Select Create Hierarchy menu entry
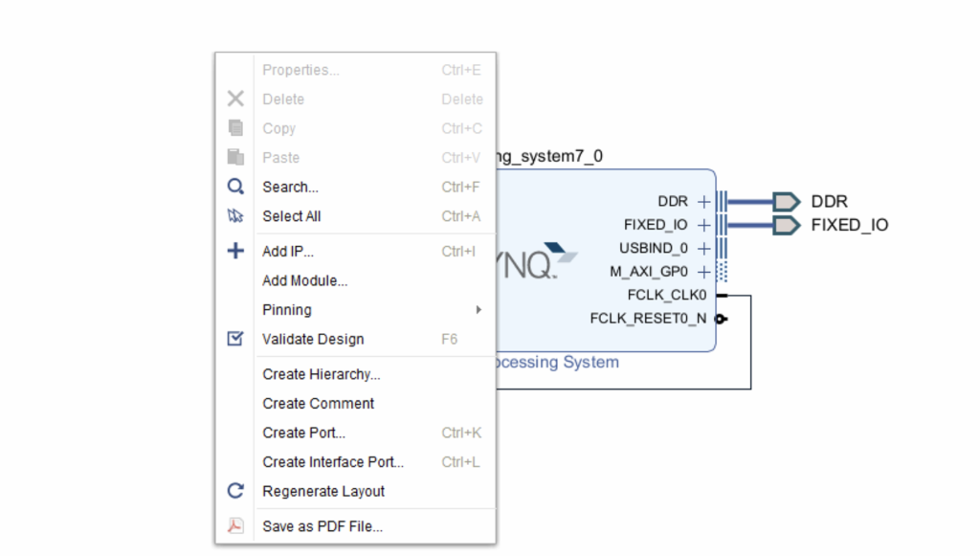980x556 pixels. point(322,374)
